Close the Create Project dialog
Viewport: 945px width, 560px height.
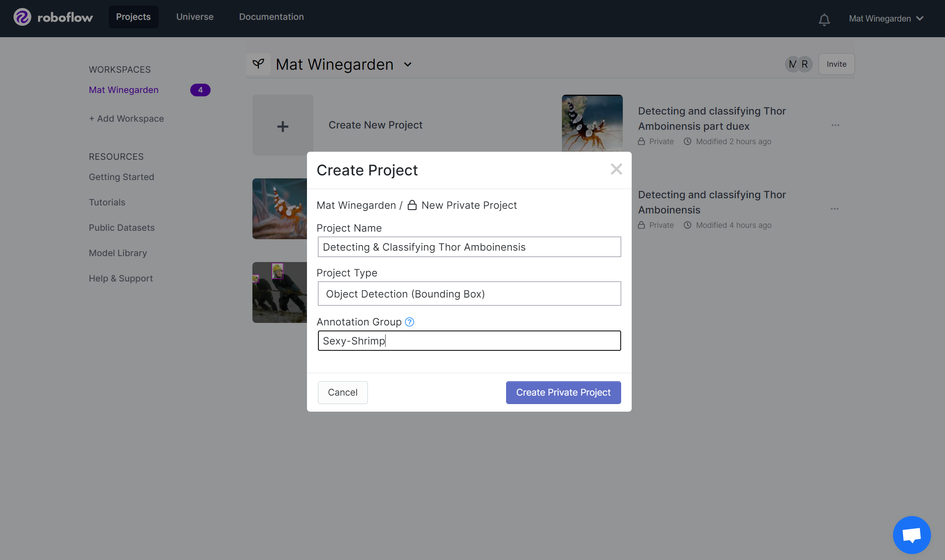click(x=616, y=169)
